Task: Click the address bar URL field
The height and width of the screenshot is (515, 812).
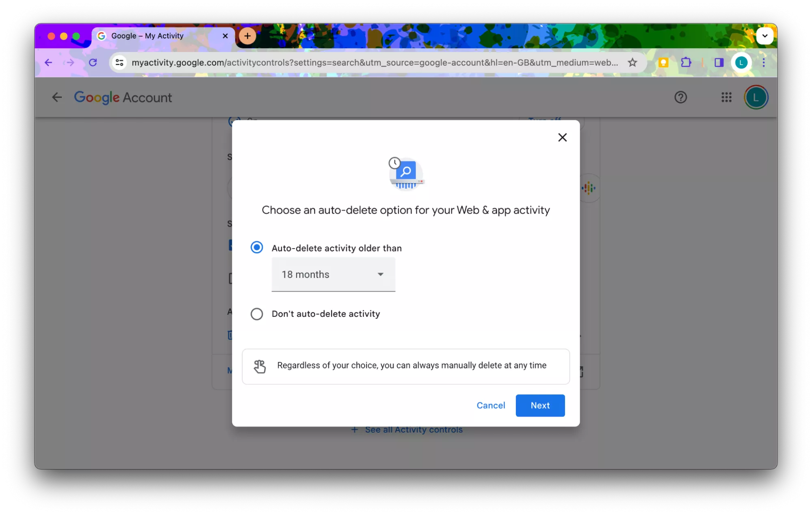Action: (374, 63)
